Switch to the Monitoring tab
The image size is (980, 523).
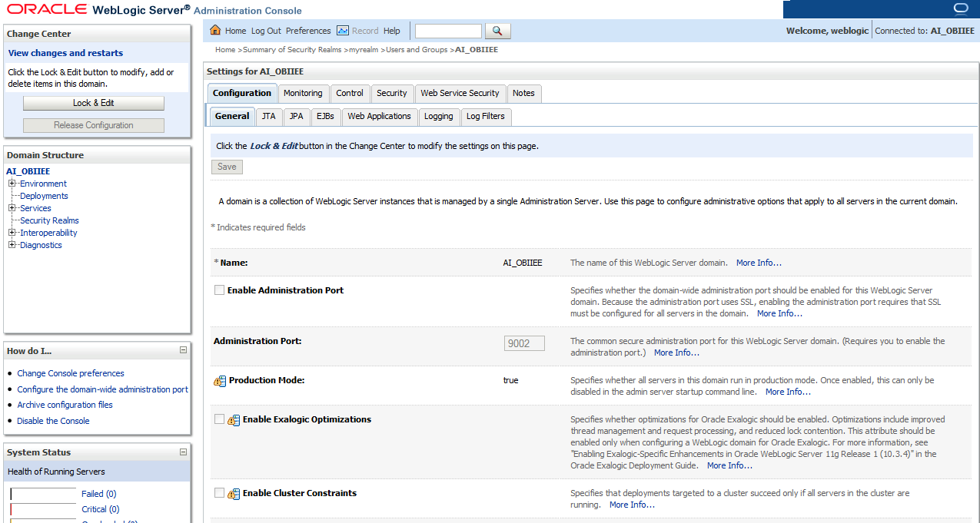[x=303, y=93]
